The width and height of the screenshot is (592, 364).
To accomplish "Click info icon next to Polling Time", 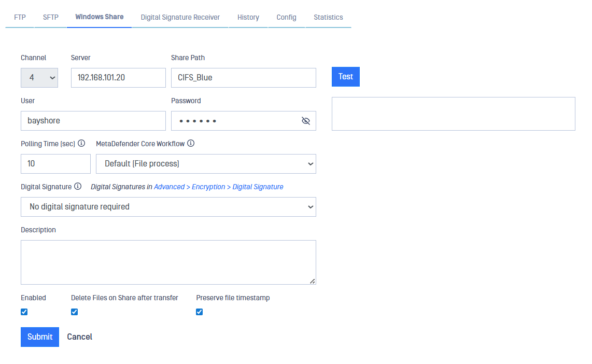I will coord(81,144).
